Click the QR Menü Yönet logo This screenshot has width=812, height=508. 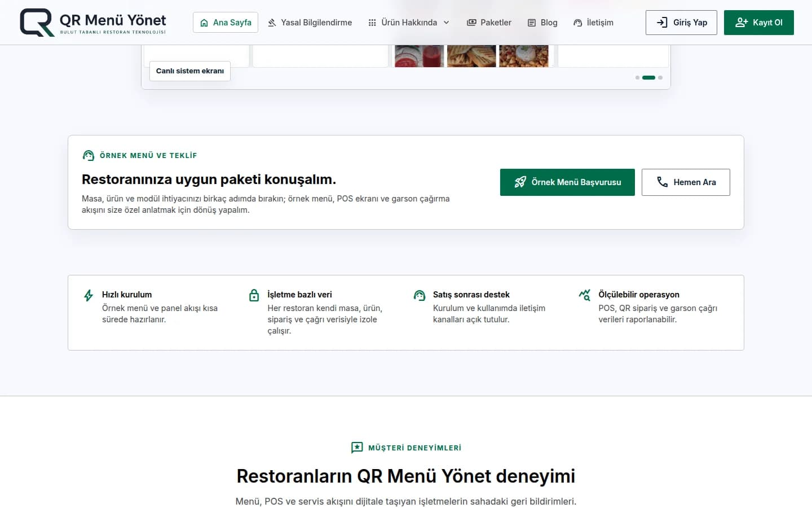click(93, 23)
